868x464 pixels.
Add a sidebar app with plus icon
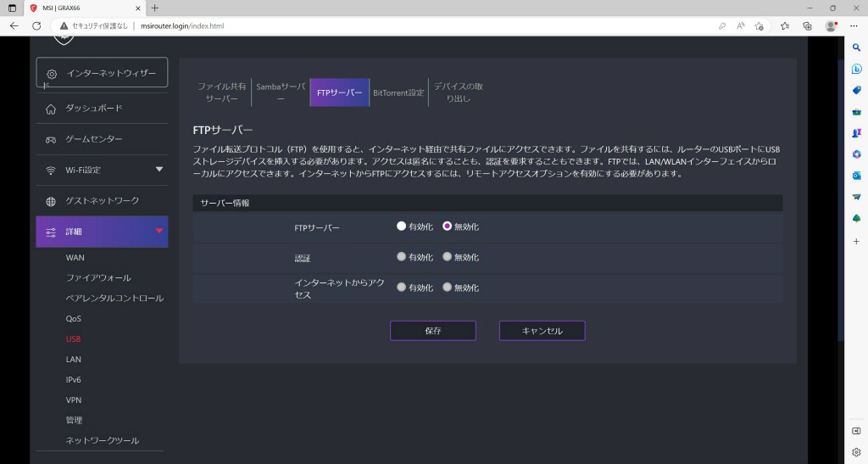click(x=856, y=242)
